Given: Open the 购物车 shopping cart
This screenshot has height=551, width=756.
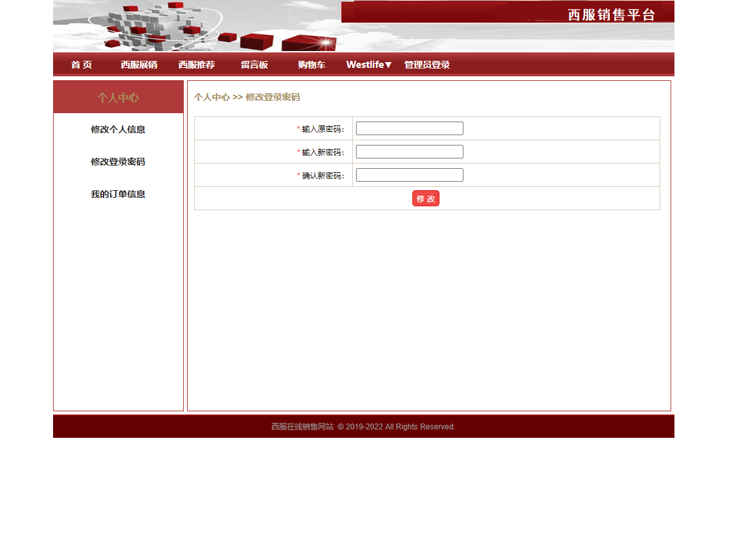Looking at the screenshot, I should [311, 64].
